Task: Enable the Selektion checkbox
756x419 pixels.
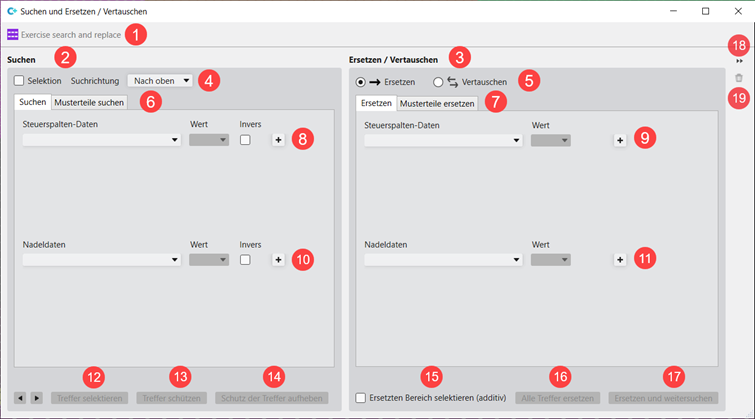Action: 20,81
